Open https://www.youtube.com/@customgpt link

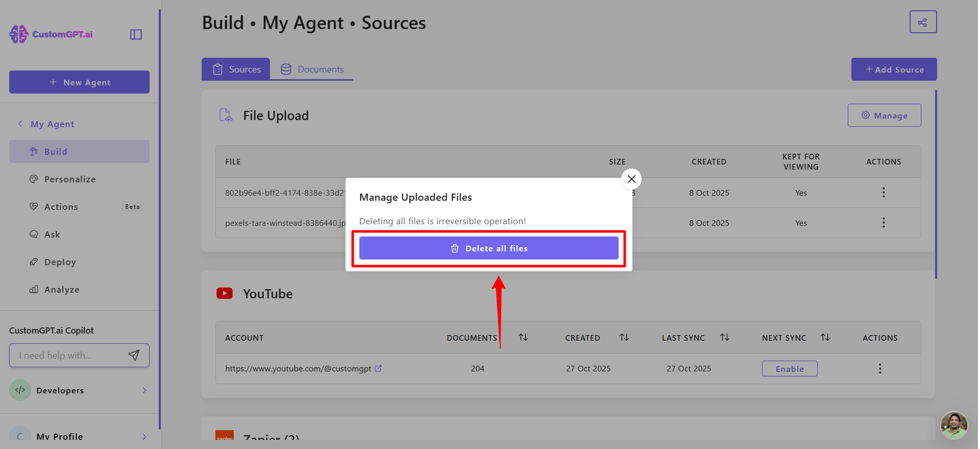coord(298,369)
